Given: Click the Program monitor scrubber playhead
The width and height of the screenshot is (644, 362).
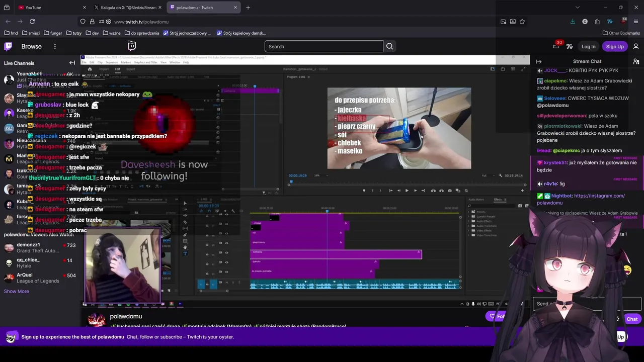Looking at the screenshot, I should 291,182.
